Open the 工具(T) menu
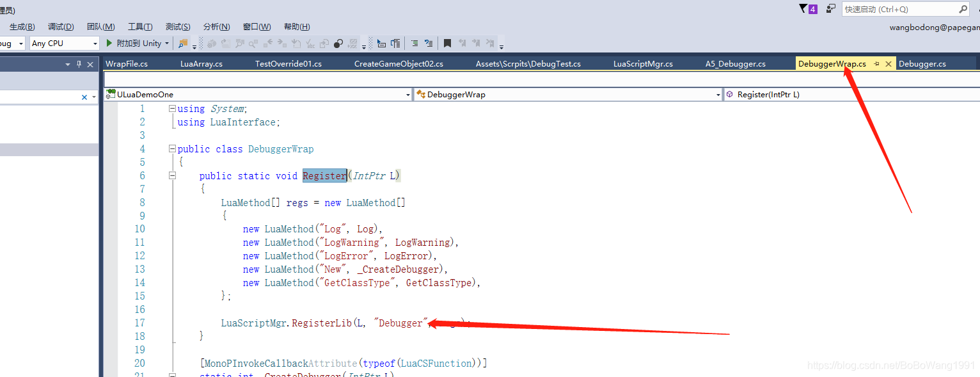The height and width of the screenshot is (377, 980). [x=140, y=27]
